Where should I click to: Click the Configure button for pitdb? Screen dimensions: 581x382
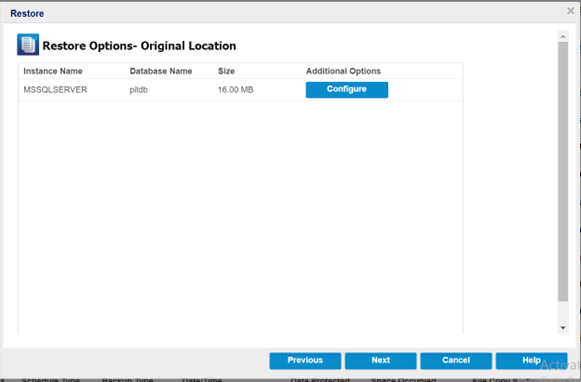[346, 90]
